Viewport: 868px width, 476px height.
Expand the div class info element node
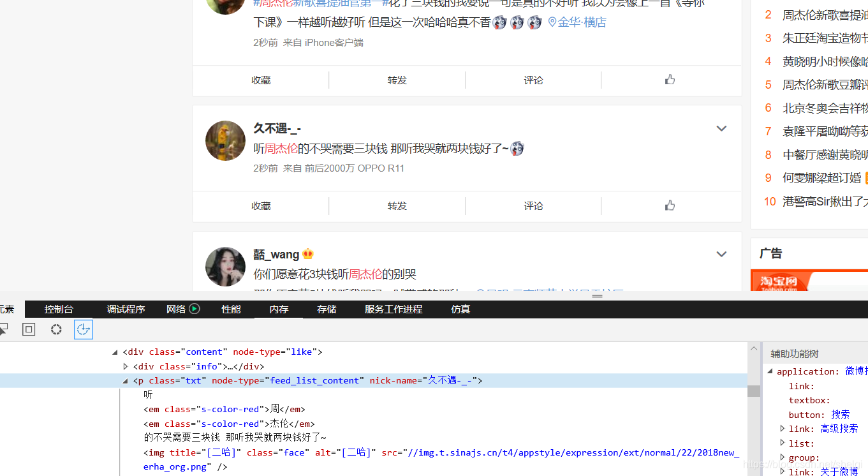(126, 366)
